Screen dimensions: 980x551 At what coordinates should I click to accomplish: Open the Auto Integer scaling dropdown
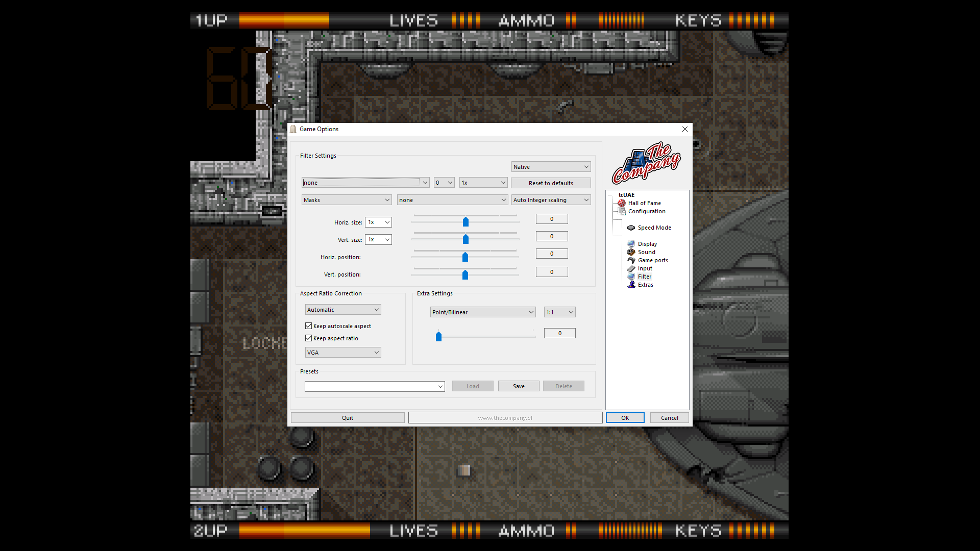click(551, 200)
